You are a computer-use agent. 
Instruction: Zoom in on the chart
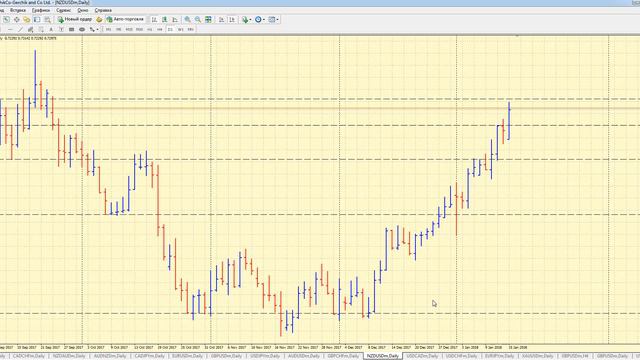tap(187, 19)
